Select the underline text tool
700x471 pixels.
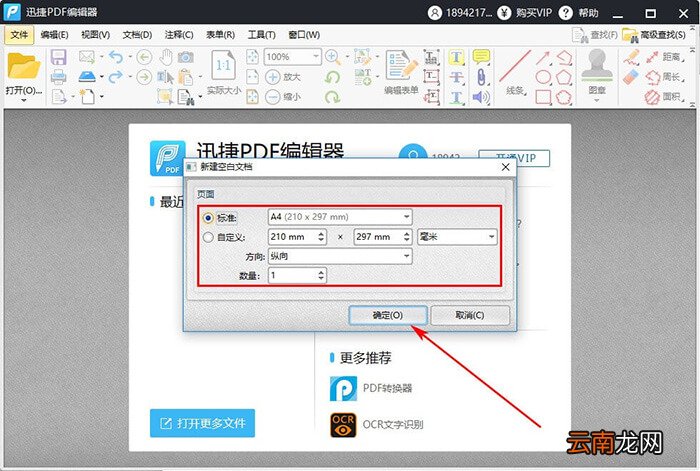[x=456, y=97]
